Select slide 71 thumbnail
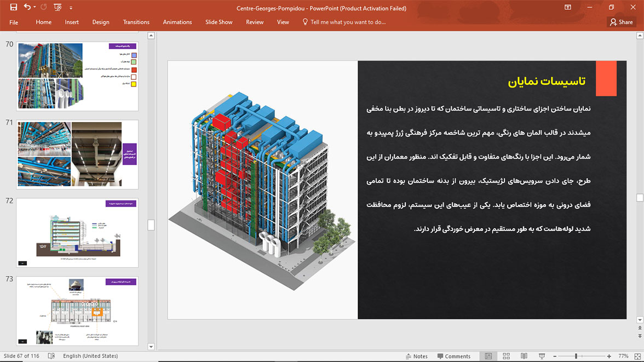This screenshot has height=362, width=644. click(x=77, y=154)
